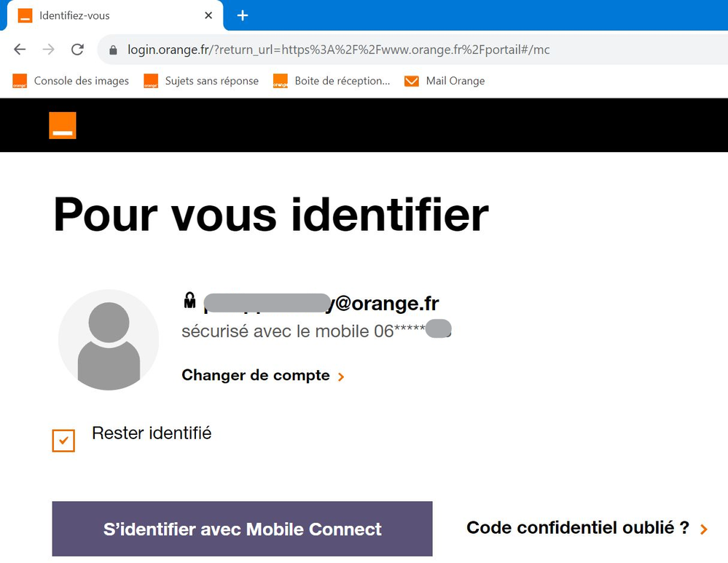Click the Changer de compte chevron arrow
728x563 pixels.
pos(341,377)
